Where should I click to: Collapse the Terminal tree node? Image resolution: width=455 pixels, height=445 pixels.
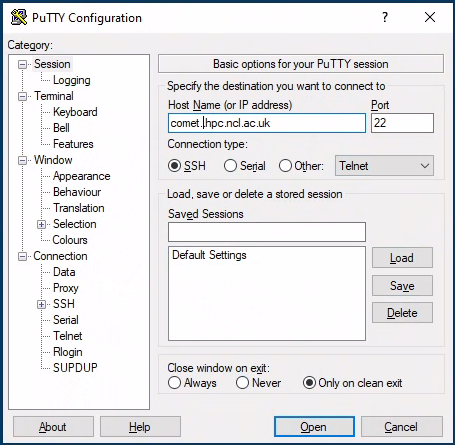point(22,96)
